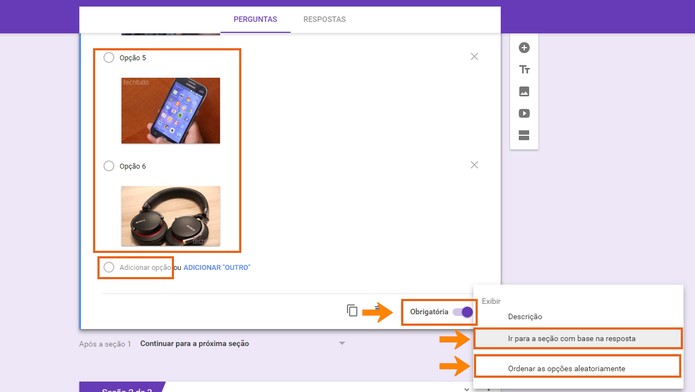Open the 'Continuar para a próxima seção' dropdown
The width and height of the screenshot is (695, 392).
pyautogui.click(x=242, y=343)
